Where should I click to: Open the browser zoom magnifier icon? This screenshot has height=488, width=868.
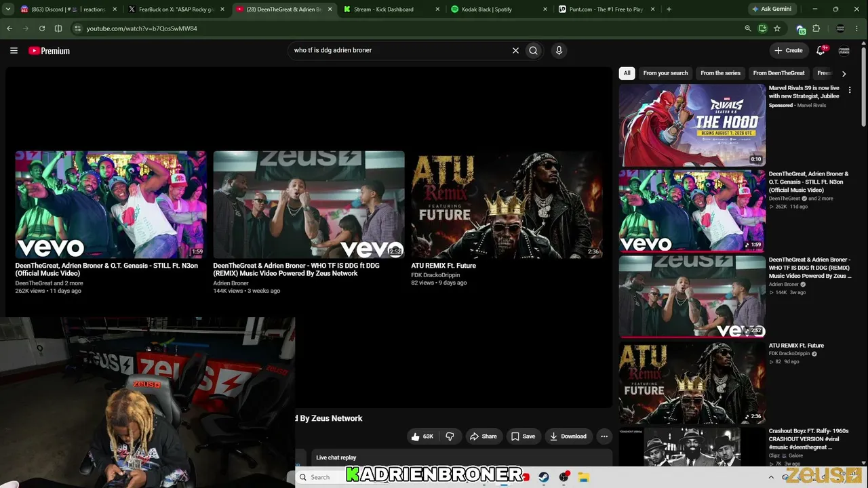coord(748,28)
